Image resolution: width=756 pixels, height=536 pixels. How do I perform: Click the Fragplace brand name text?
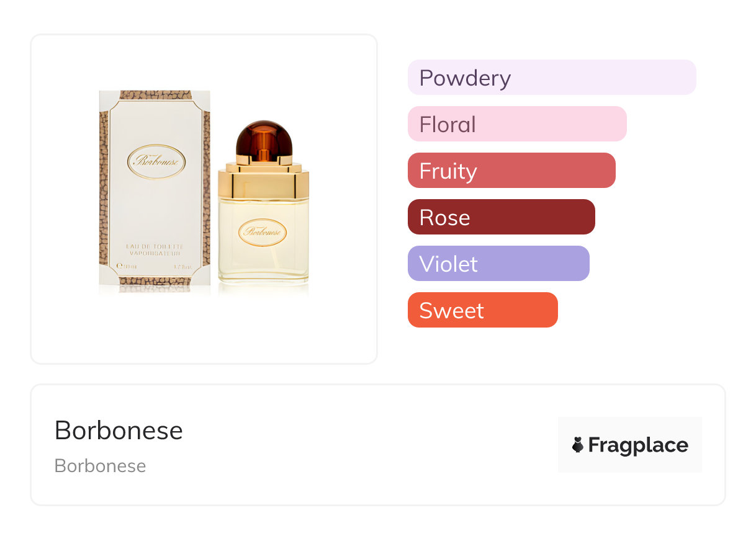638,445
